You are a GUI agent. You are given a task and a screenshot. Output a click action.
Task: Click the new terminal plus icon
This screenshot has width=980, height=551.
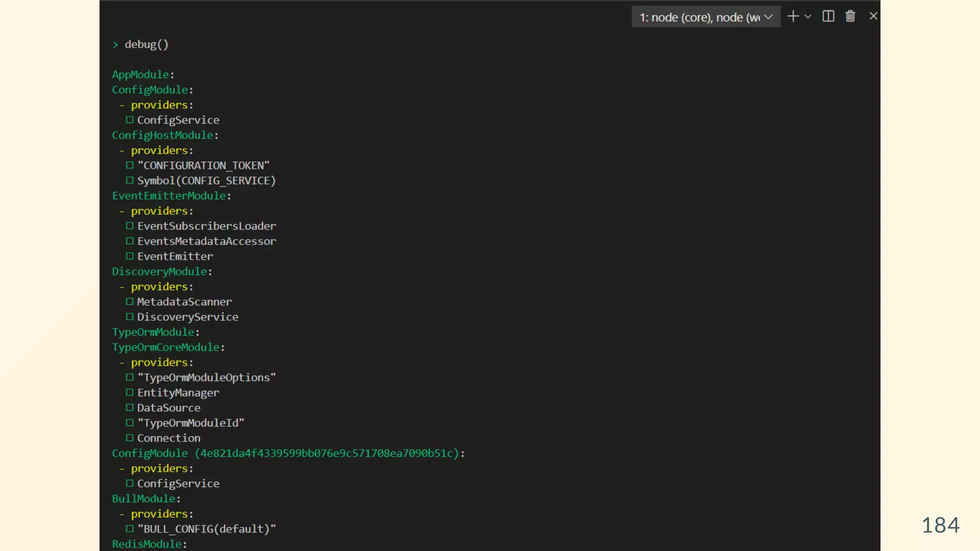click(793, 16)
